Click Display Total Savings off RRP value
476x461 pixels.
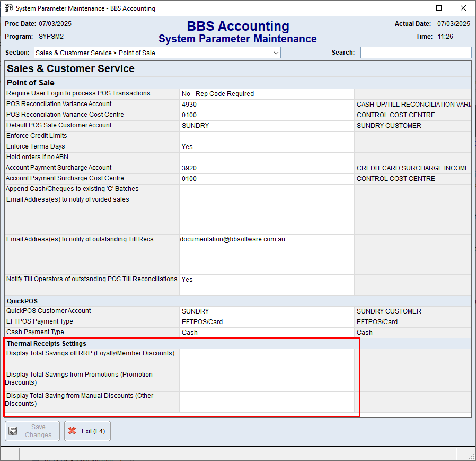pyautogui.click(x=266, y=359)
